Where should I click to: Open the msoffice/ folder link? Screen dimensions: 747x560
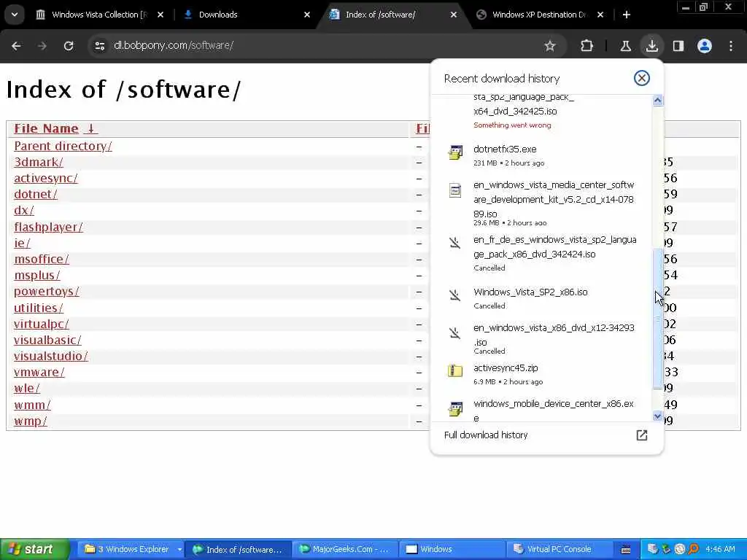click(x=42, y=260)
